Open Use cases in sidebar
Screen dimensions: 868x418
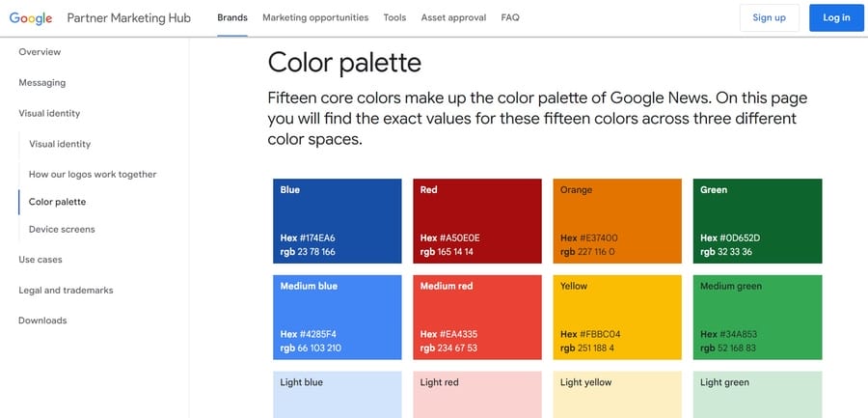click(x=41, y=260)
